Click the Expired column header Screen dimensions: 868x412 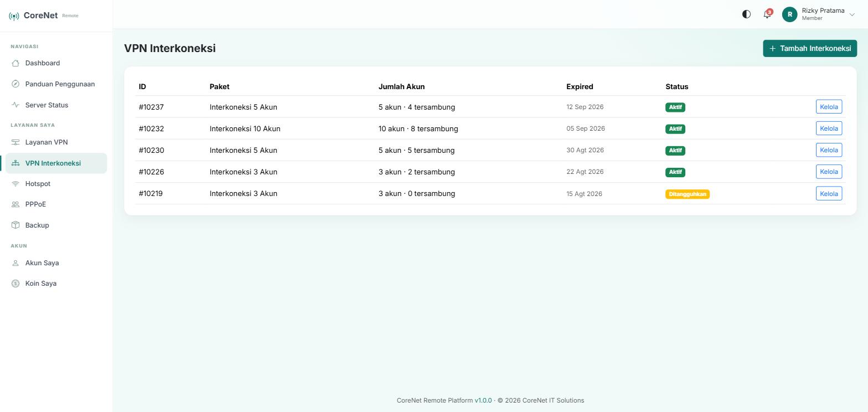click(x=580, y=86)
